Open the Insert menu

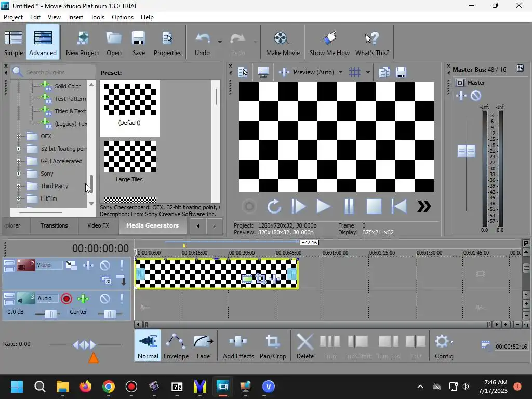point(75,17)
